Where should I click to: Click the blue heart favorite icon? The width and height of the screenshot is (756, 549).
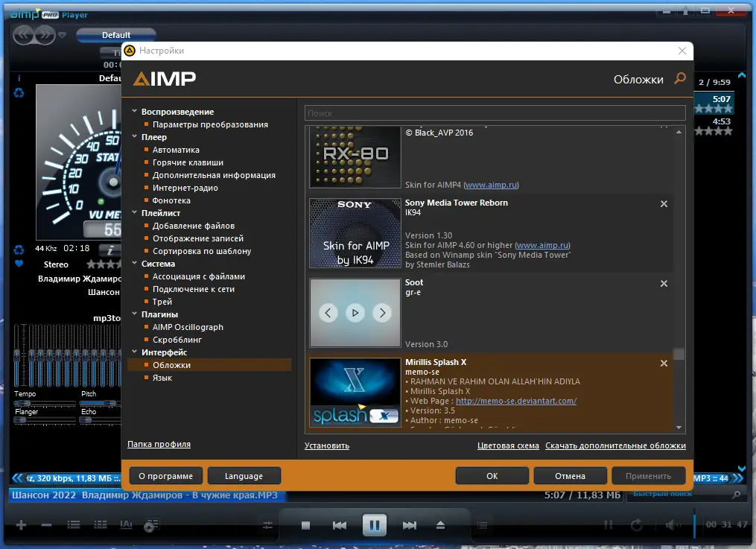[19, 264]
